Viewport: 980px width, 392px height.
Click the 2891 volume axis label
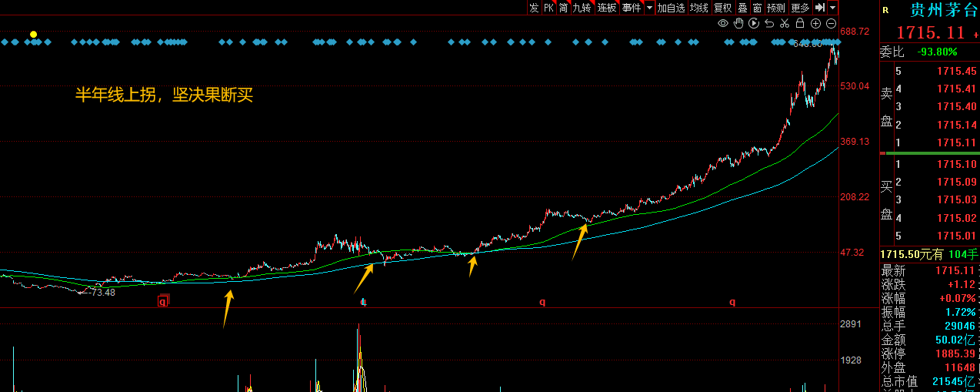pos(851,325)
